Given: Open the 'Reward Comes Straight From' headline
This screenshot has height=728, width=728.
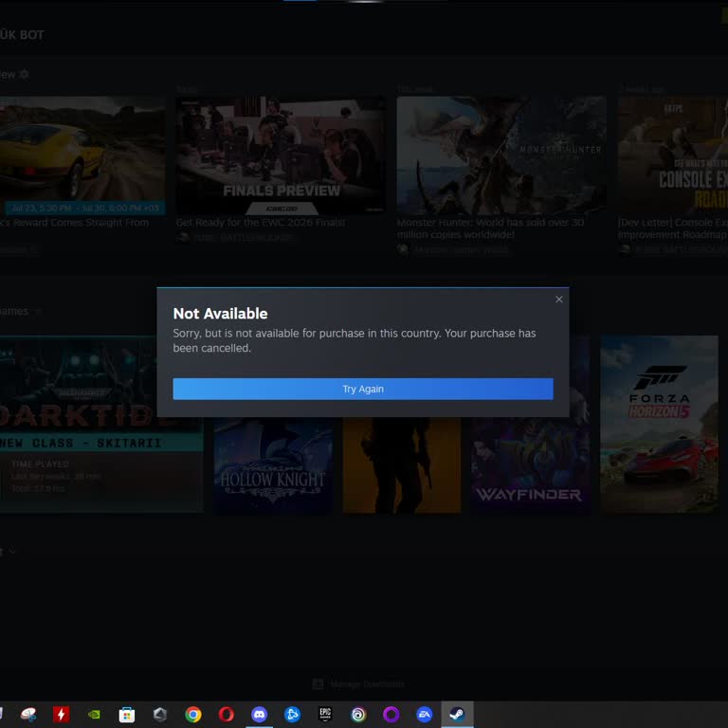Looking at the screenshot, I should 74,223.
